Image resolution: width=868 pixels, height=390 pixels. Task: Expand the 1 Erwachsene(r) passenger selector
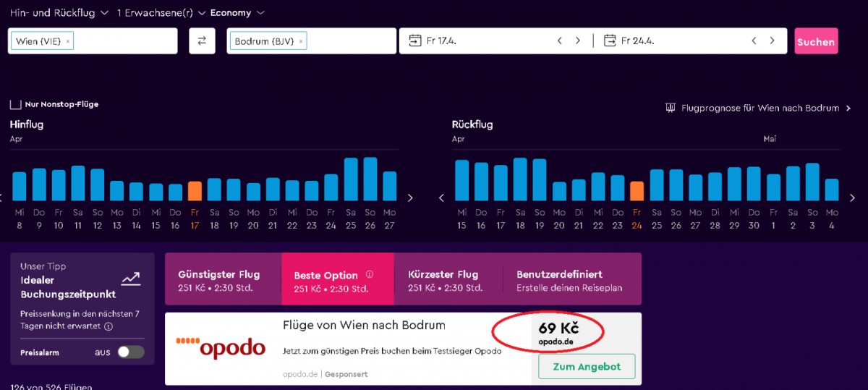pyautogui.click(x=161, y=12)
